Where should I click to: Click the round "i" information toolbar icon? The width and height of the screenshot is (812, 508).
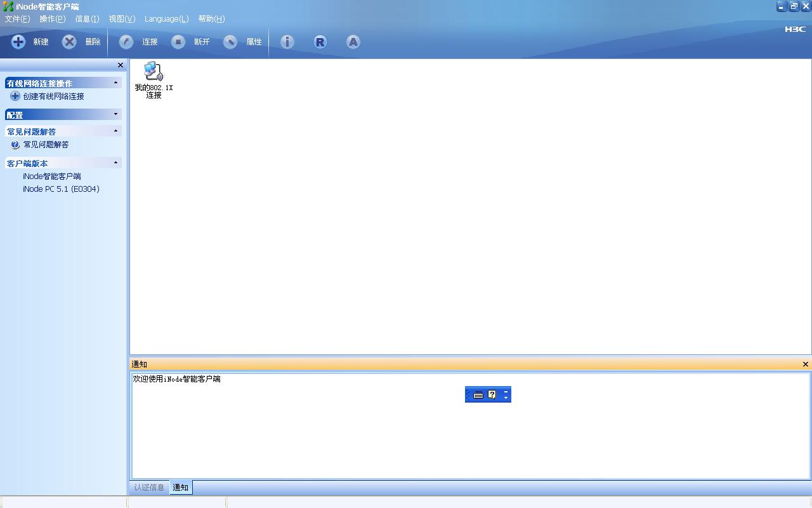pyautogui.click(x=287, y=42)
